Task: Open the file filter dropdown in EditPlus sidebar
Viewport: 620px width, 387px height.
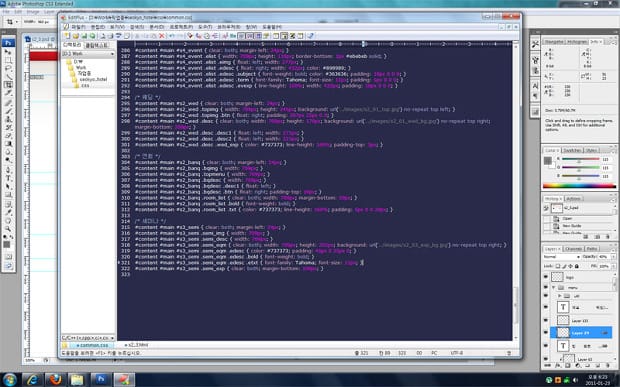Action: tap(112, 338)
